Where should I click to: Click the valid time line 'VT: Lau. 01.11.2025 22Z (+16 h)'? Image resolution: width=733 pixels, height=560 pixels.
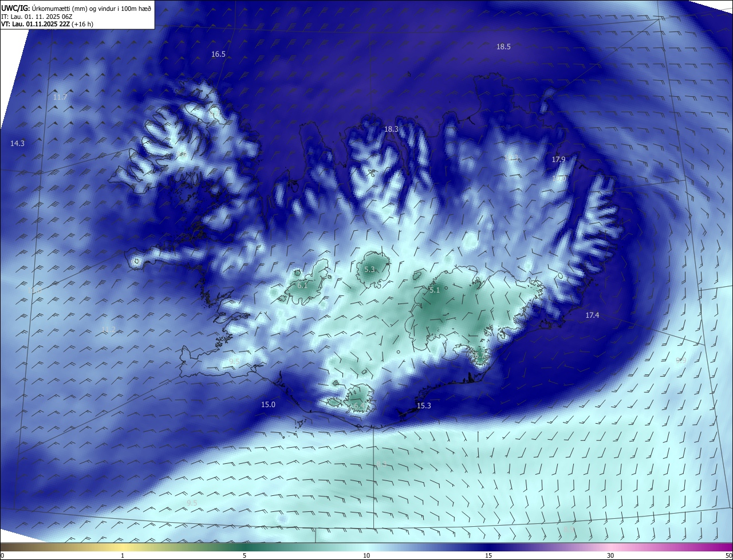click(47, 24)
